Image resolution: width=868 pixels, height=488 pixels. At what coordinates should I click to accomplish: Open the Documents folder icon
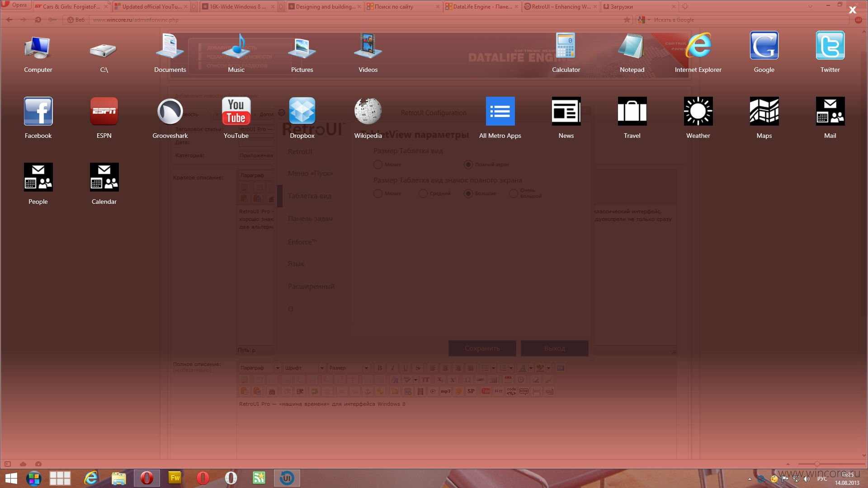[170, 47]
